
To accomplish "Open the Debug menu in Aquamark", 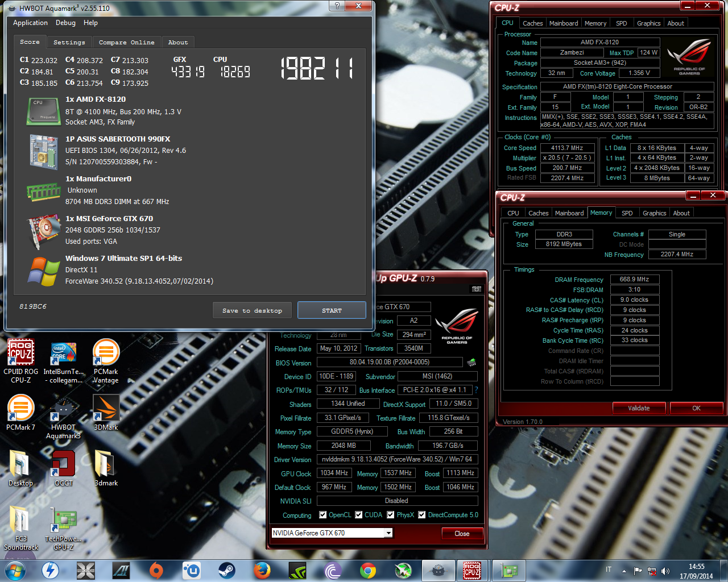I will (65, 23).
